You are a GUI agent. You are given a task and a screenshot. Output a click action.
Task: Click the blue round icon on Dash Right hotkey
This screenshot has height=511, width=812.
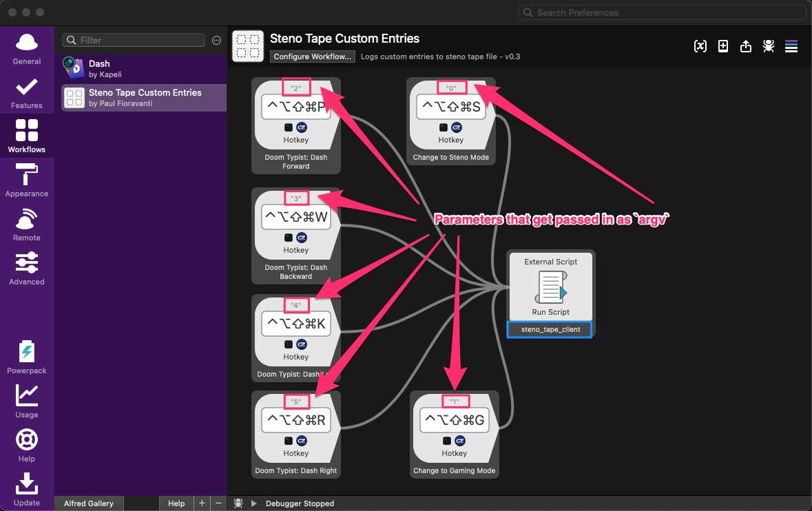point(302,441)
